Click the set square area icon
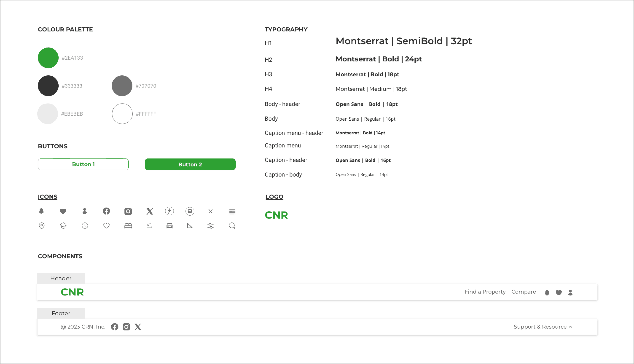The height and width of the screenshot is (364, 634). click(x=190, y=226)
